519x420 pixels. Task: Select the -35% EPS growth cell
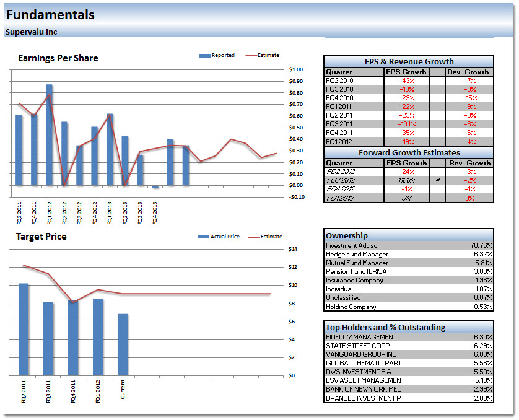tap(406, 133)
